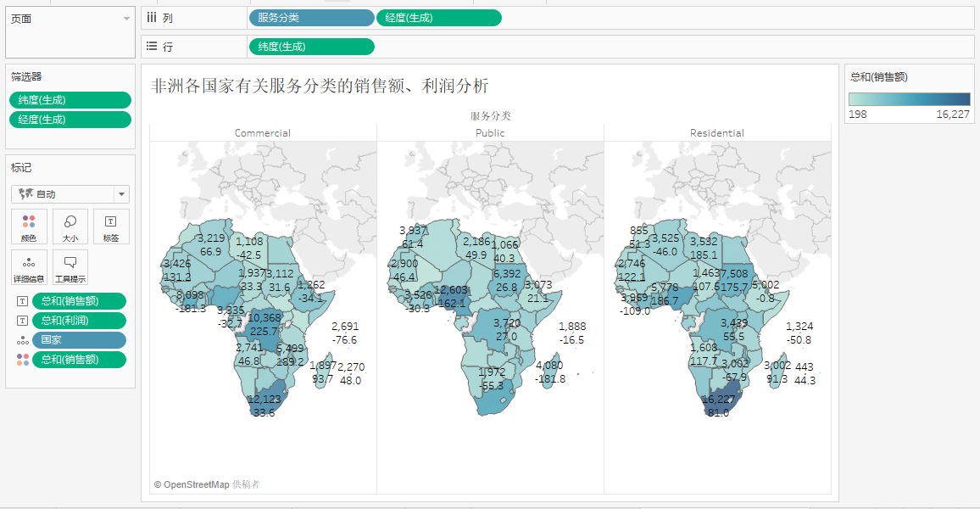The image size is (980, 509).
Task: Click the Detail (详细信息) marks button
Action: tap(29, 267)
